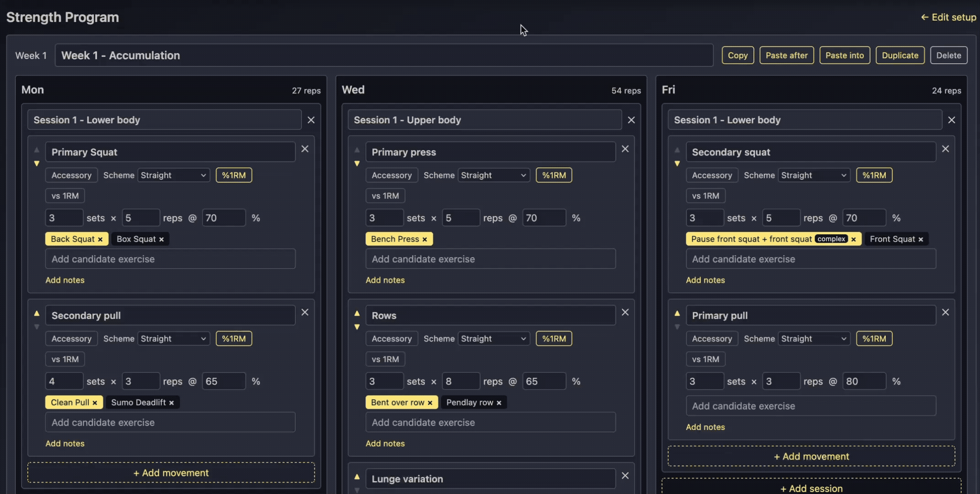Image resolution: width=980 pixels, height=494 pixels.
Task: Remove the Pendlay row exercise tag
Action: (x=499, y=402)
